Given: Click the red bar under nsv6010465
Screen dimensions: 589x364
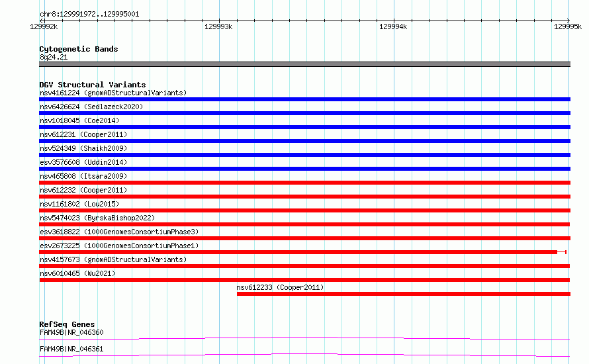Looking at the screenshot, I should pyautogui.click(x=304, y=280).
